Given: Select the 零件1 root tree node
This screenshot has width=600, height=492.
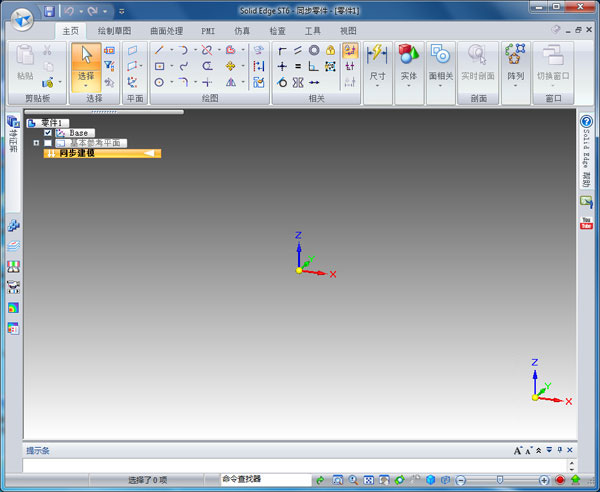Looking at the screenshot, I should (x=48, y=123).
